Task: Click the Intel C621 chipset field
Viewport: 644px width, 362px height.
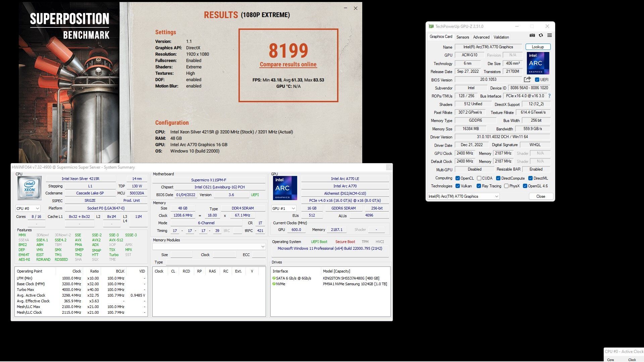Action: [x=220, y=187]
